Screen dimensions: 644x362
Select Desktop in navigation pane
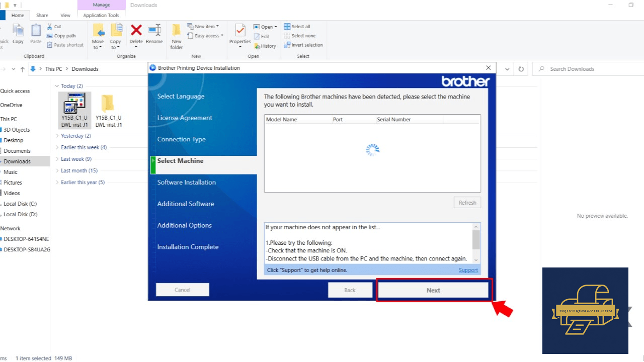[13, 140]
